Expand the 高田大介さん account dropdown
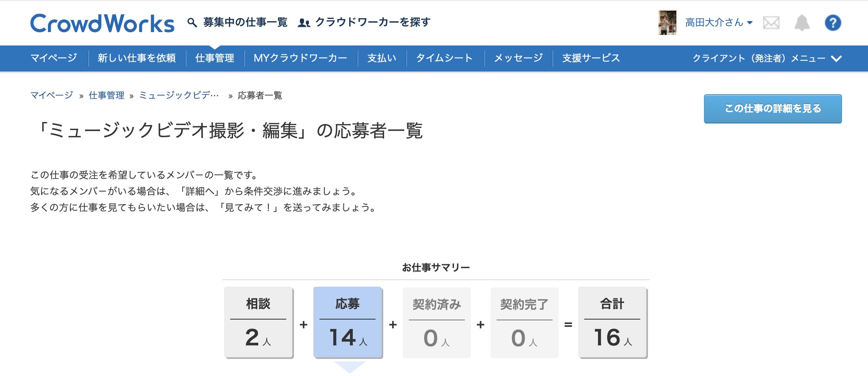Image resolution: width=868 pixels, height=376 pixels. pos(719,23)
